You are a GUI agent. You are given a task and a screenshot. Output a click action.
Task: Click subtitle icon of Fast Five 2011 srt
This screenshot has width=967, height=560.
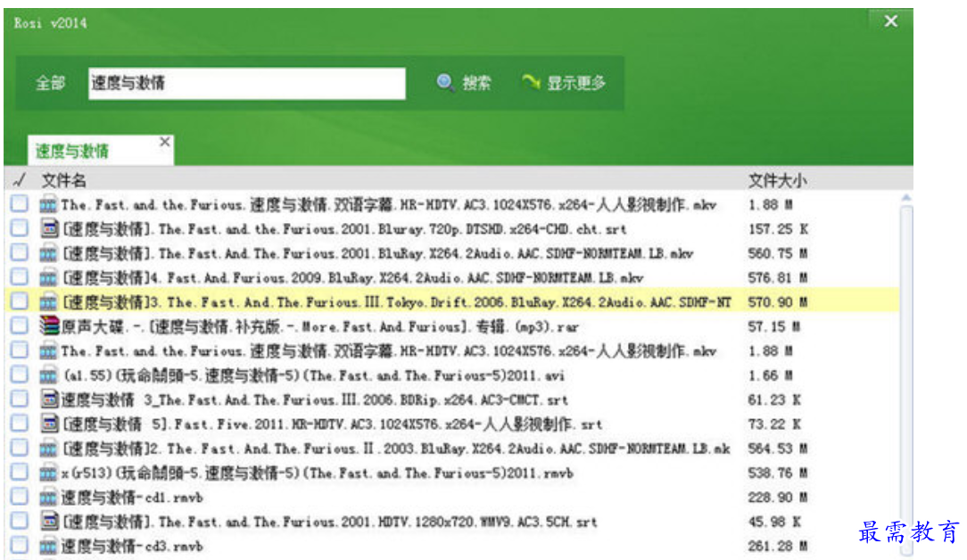(x=49, y=424)
